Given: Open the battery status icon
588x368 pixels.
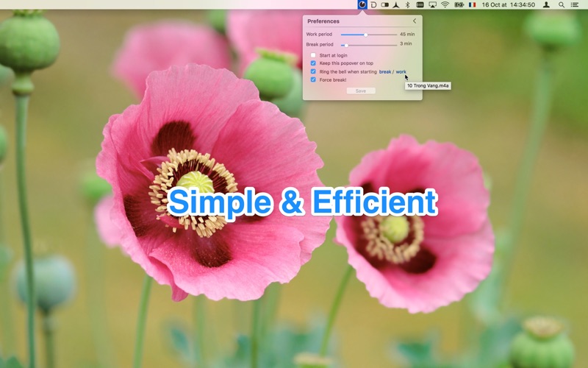Looking at the screenshot, I should point(459,5).
